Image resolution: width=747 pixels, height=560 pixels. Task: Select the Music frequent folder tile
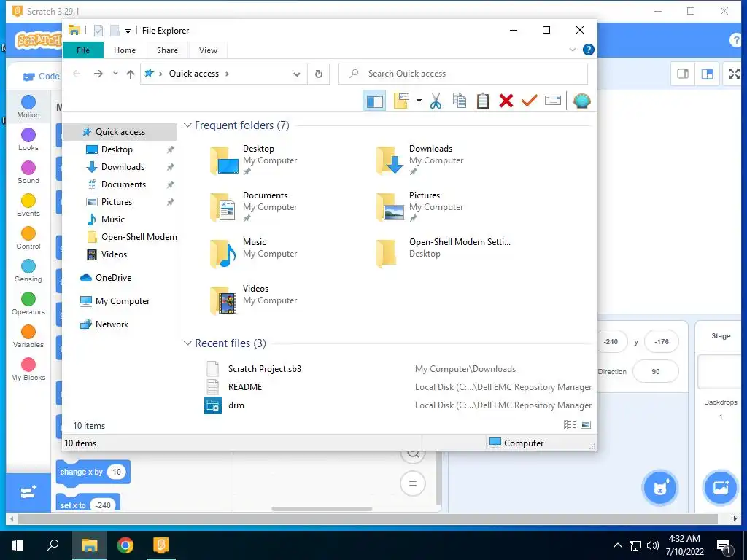click(254, 253)
